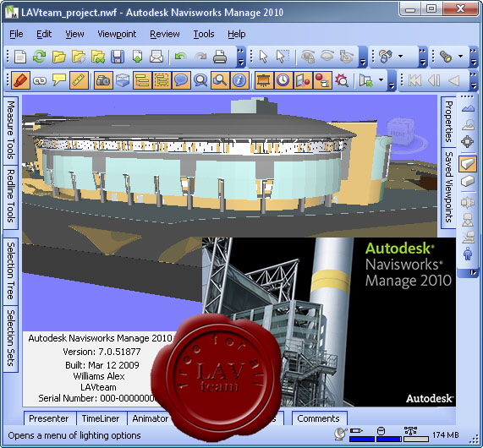The width and height of the screenshot is (483, 448).
Task: Open the Edit menu
Action: click(x=44, y=34)
